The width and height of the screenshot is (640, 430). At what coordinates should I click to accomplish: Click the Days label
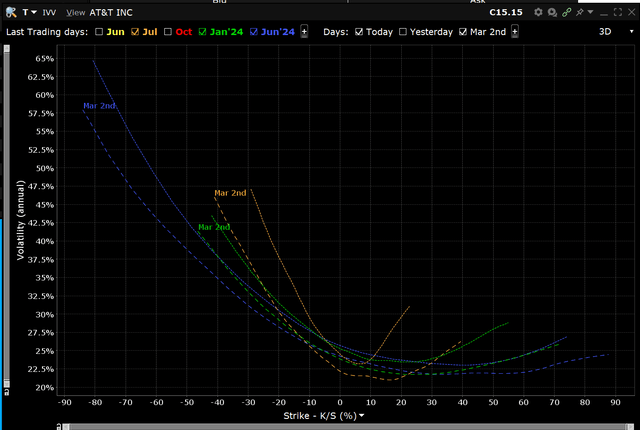336,32
